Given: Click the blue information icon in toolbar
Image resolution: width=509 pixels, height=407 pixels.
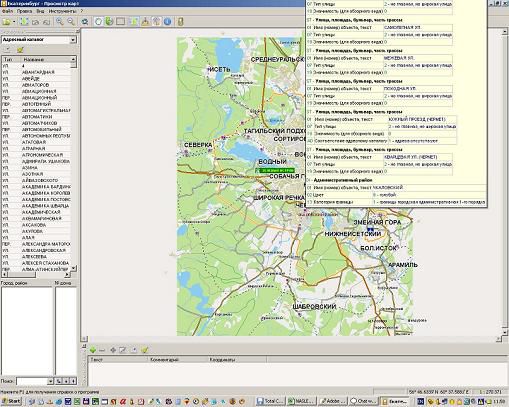Looking at the screenshot, I should (168, 22).
